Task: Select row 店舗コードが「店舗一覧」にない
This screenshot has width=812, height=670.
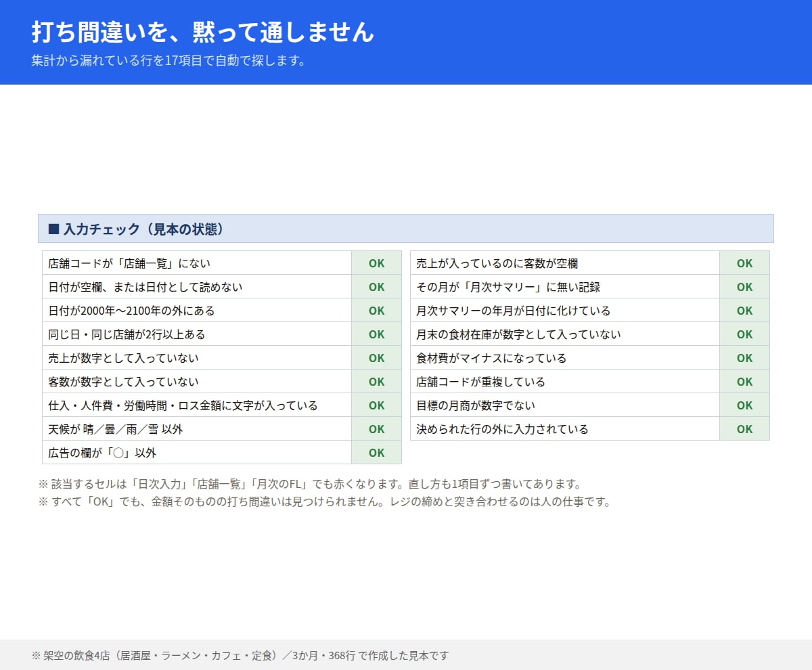Action: pyautogui.click(x=222, y=263)
